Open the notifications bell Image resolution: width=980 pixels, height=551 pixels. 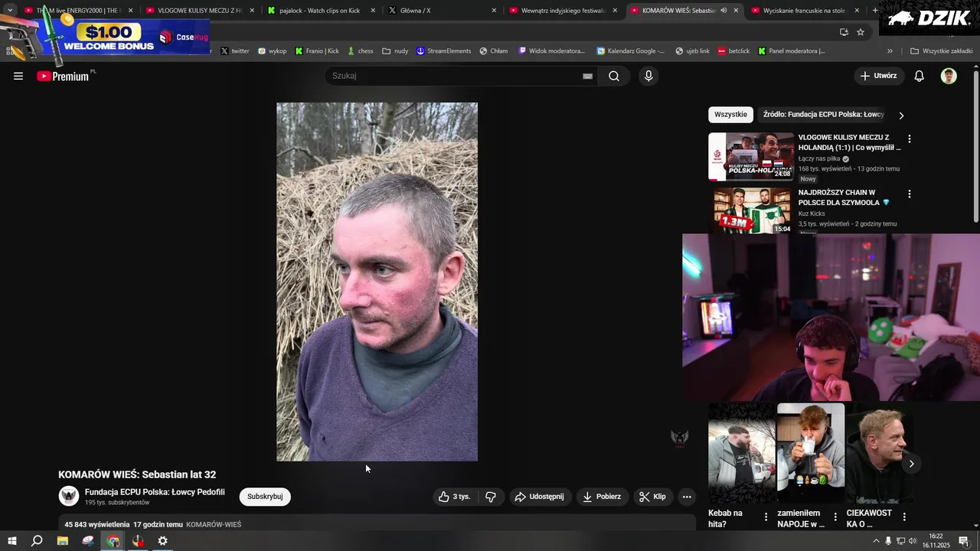click(x=920, y=76)
